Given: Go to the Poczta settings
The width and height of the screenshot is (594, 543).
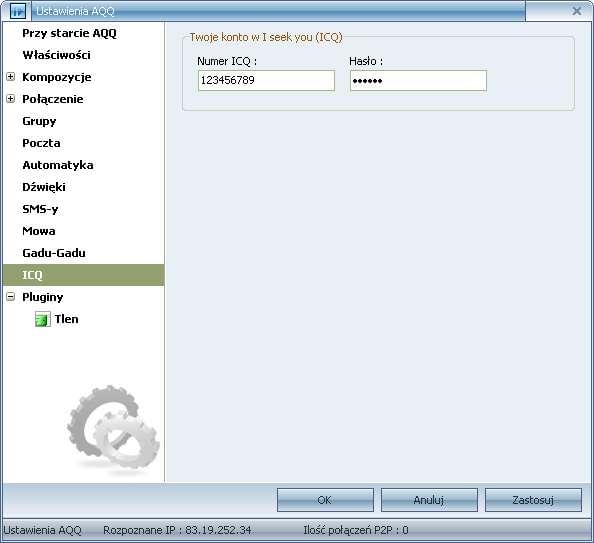Looking at the screenshot, I should (x=41, y=143).
